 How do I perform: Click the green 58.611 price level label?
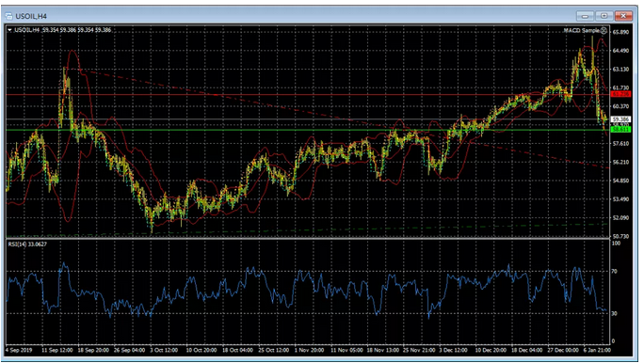point(620,129)
